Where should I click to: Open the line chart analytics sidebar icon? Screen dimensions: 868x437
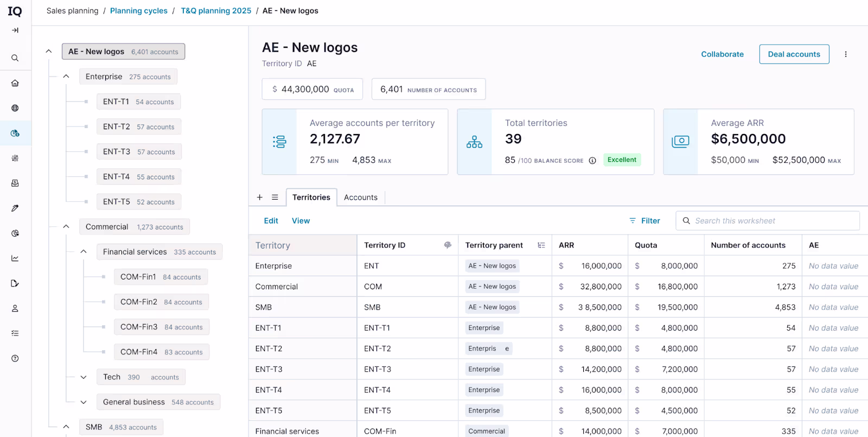pyautogui.click(x=15, y=258)
